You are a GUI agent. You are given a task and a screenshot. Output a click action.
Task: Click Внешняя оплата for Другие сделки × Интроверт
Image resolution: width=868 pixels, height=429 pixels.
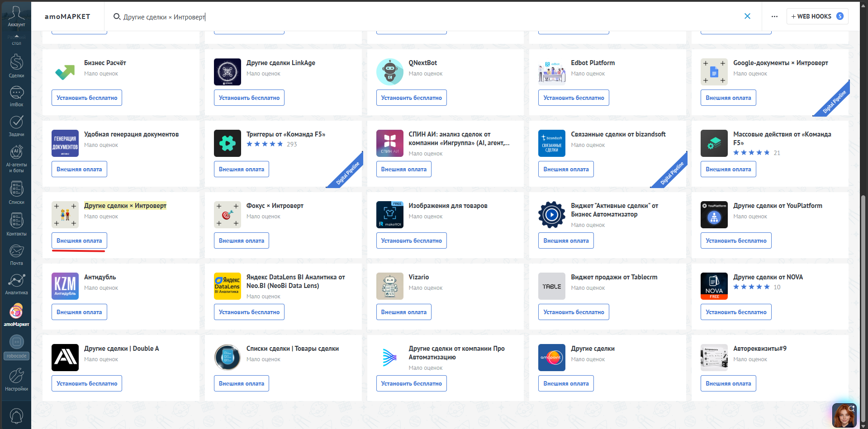point(79,240)
